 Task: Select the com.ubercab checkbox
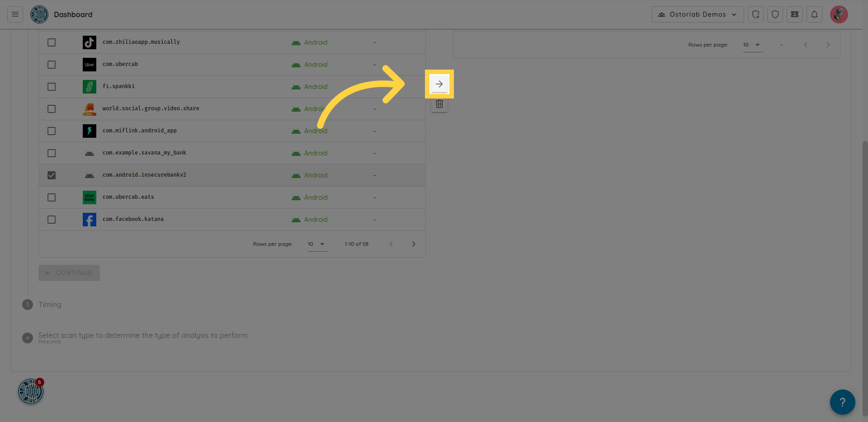point(52,65)
